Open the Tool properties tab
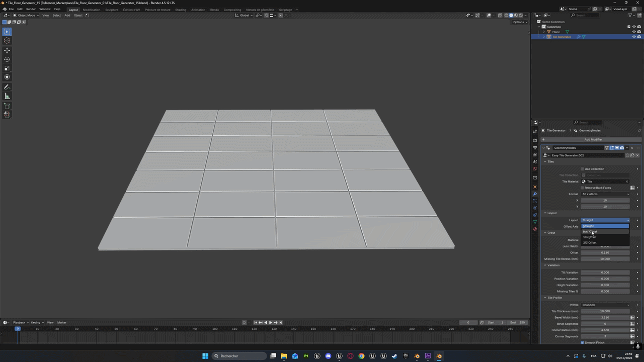Image resolution: width=644 pixels, height=362 pixels. (x=535, y=132)
